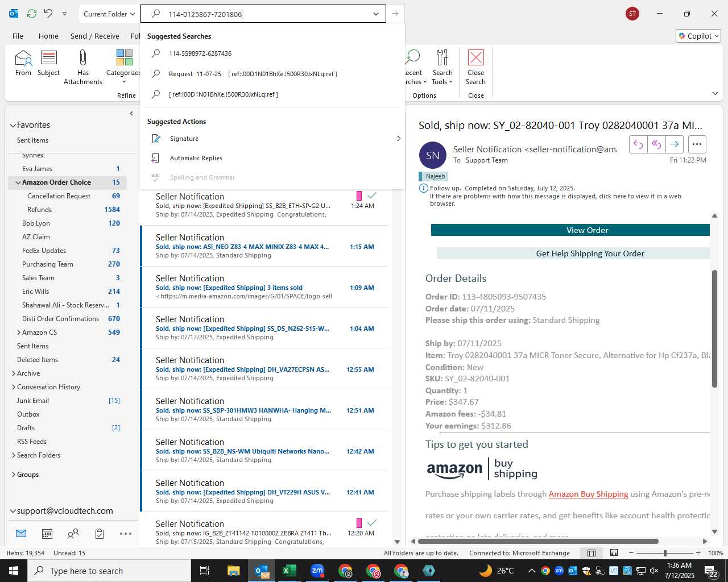Viewport: 728px width, 582px height.
Task: Collapse the folder pane arrow
Action: (131, 113)
